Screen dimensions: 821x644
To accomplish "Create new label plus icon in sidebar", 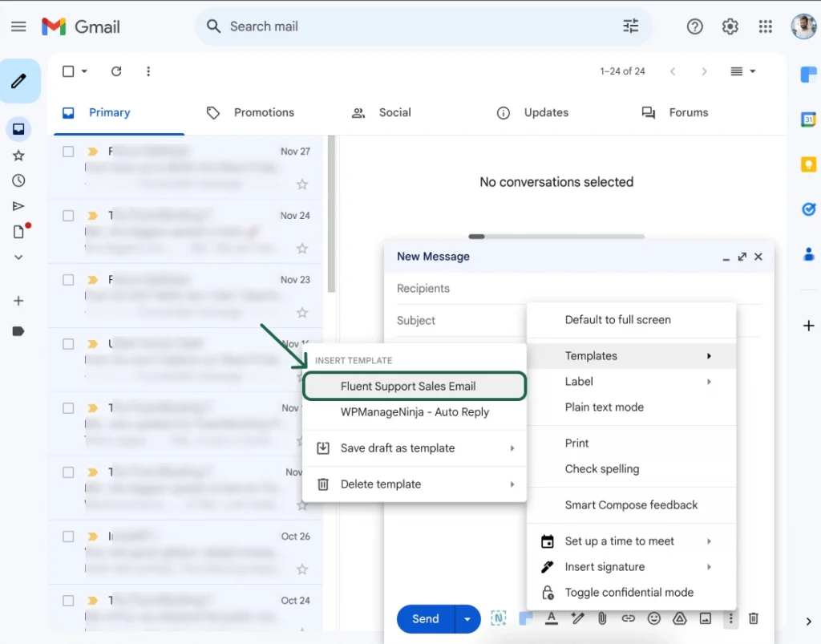I will pos(18,301).
